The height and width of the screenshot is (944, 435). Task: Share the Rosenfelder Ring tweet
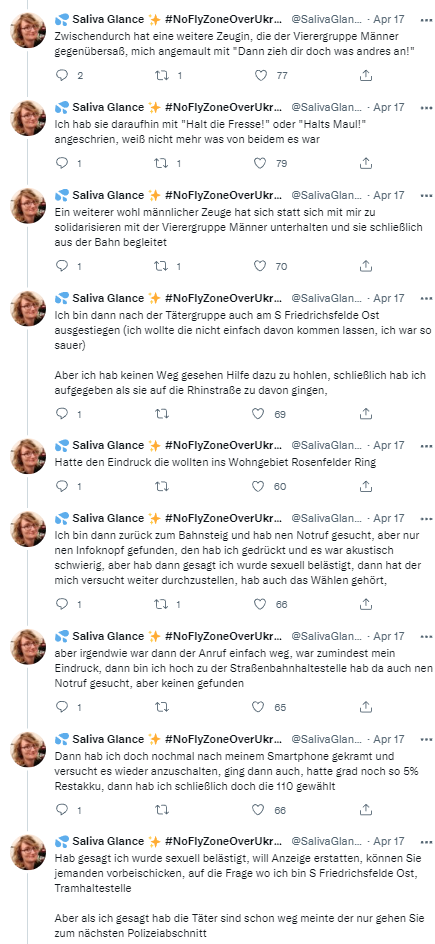click(x=365, y=486)
